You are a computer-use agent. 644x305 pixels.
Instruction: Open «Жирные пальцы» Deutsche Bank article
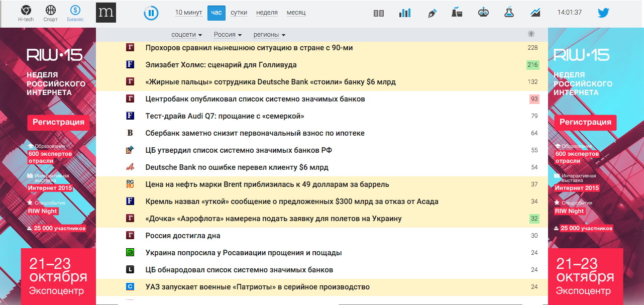pyautogui.click(x=270, y=82)
